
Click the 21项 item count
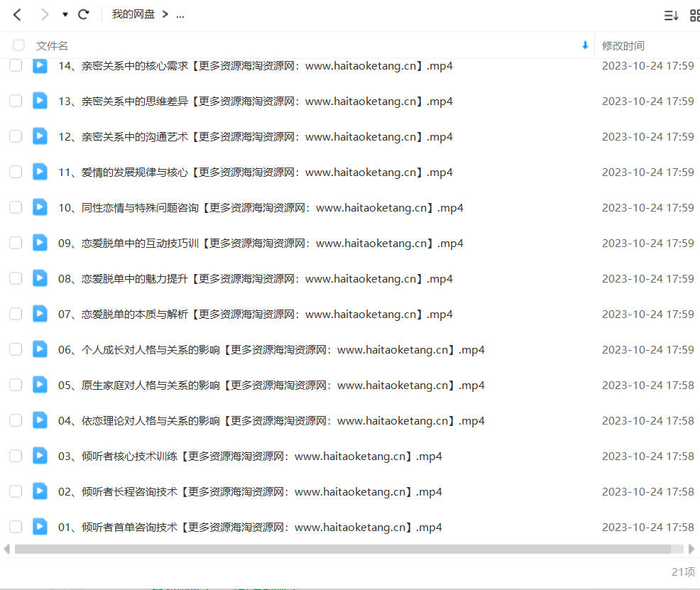tap(684, 572)
